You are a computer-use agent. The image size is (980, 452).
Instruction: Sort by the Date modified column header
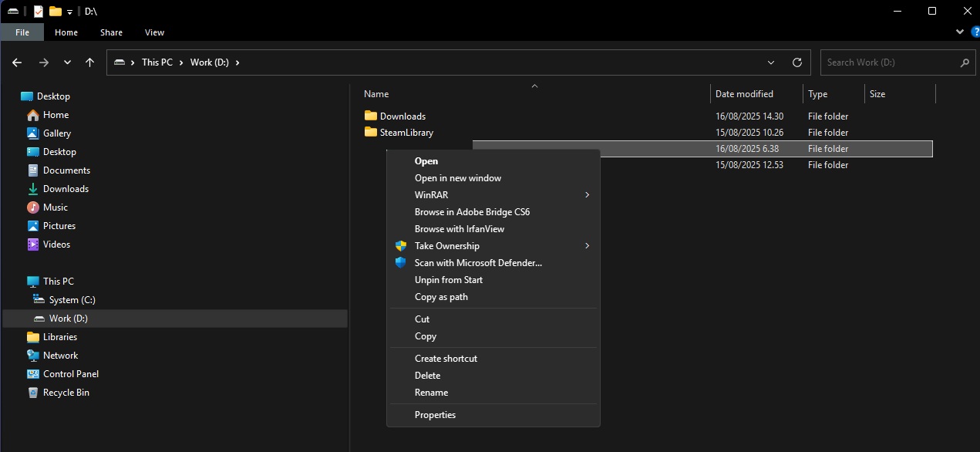click(x=744, y=94)
